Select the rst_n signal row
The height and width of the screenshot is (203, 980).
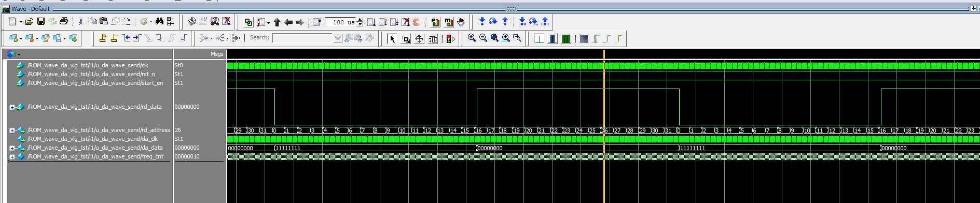(x=91, y=74)
